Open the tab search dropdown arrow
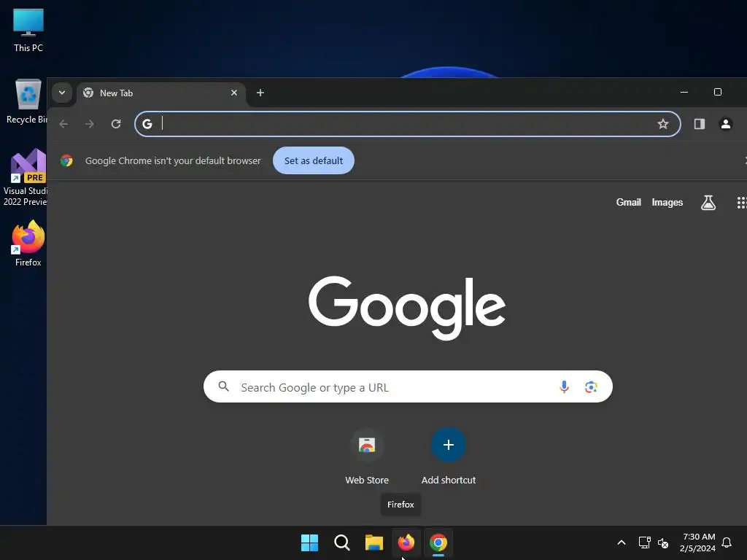 pyautogui.click(x=62, y=93)
